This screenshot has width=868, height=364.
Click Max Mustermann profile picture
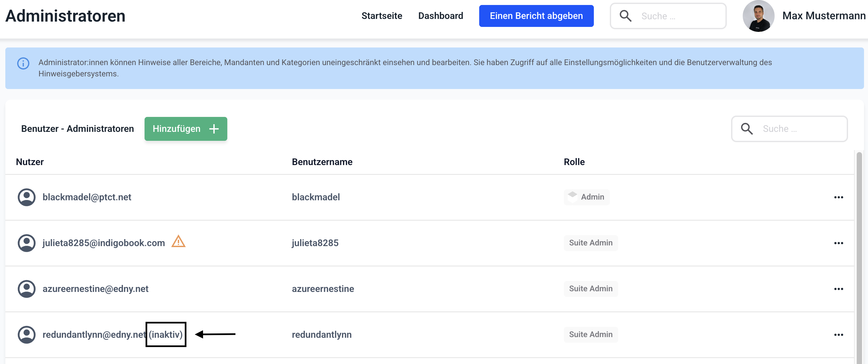point(758,16)
